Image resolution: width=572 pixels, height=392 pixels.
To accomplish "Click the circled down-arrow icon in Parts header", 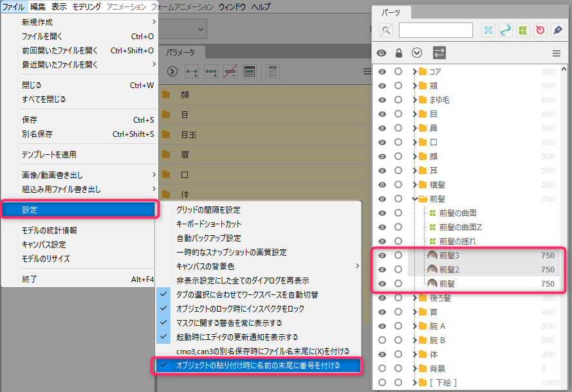I will [416, 53].
